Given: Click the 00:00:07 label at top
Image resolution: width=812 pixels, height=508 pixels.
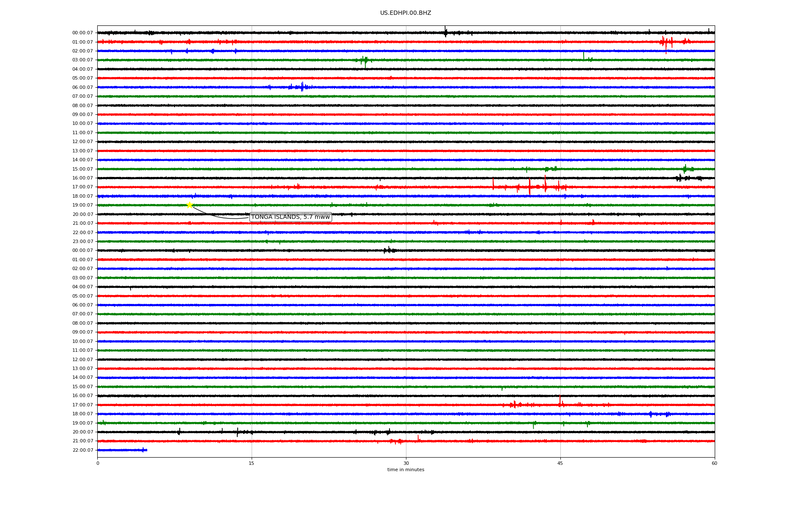Looking at the screenshot, I should (82, 33).
